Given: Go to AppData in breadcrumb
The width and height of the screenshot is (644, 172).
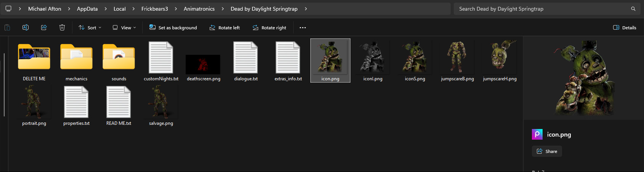Looking at the screenshot, I should tap(87, 9).
